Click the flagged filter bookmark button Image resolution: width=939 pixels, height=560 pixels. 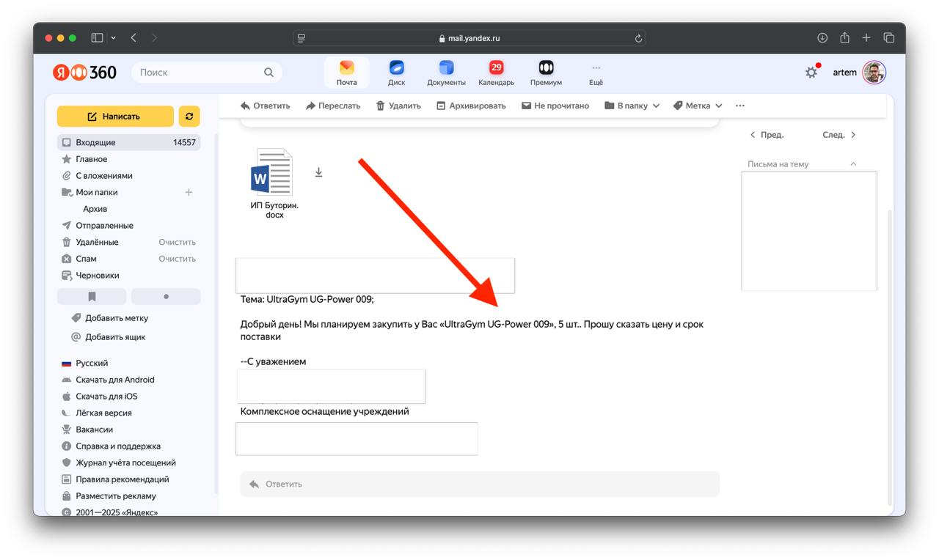(92, 297)
